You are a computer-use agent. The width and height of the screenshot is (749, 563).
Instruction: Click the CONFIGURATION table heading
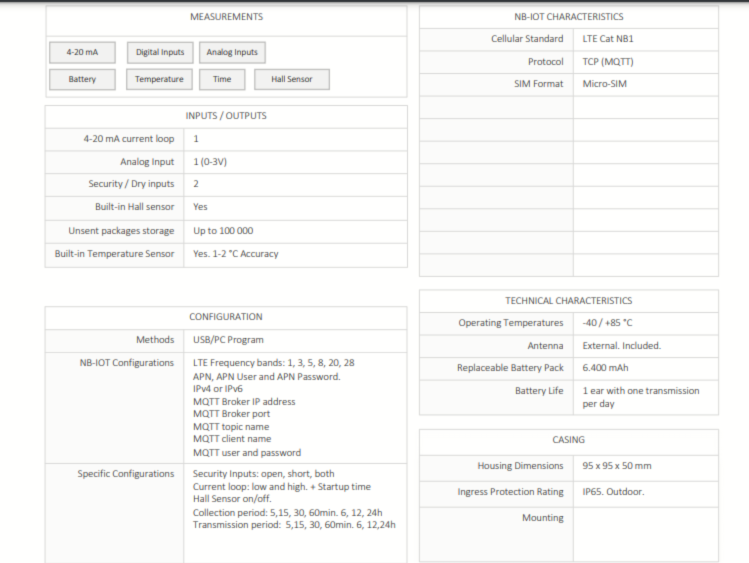pos(225,317)
